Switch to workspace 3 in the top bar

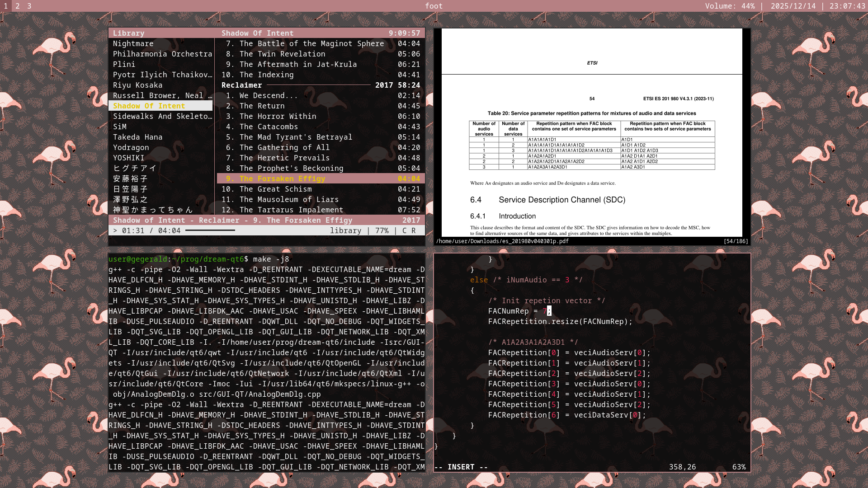(29, 6)
